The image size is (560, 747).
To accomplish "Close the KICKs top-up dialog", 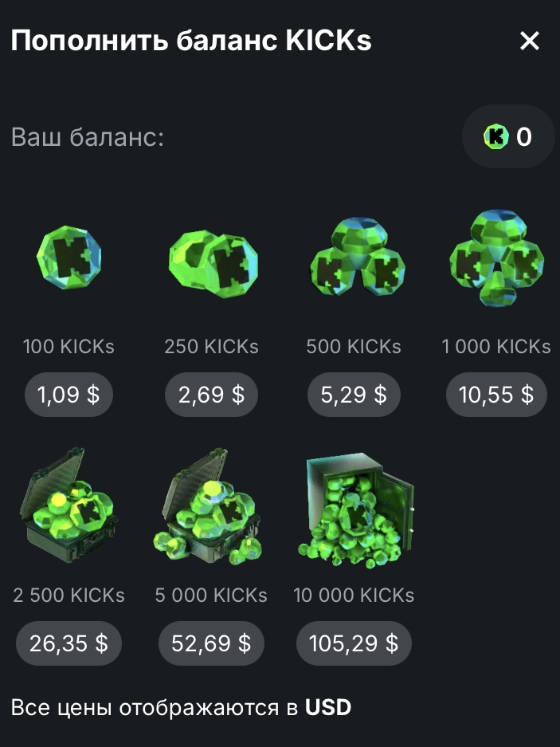I will pos(530,41).
